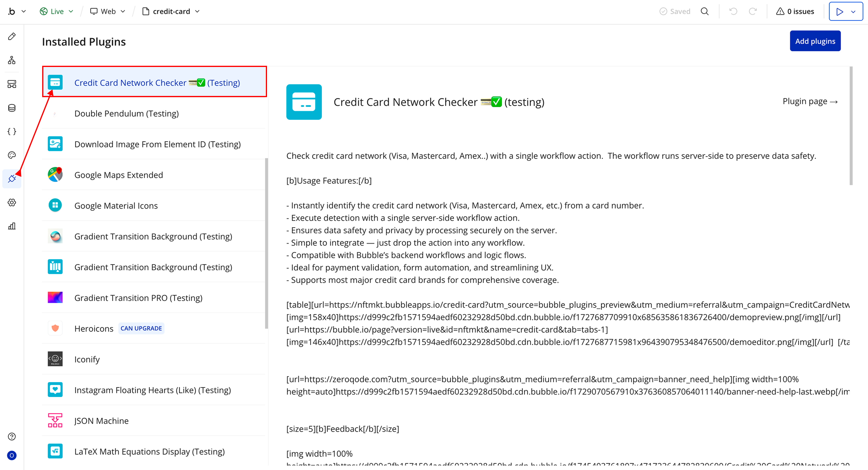Open the help question mark icon

[12, 437]
